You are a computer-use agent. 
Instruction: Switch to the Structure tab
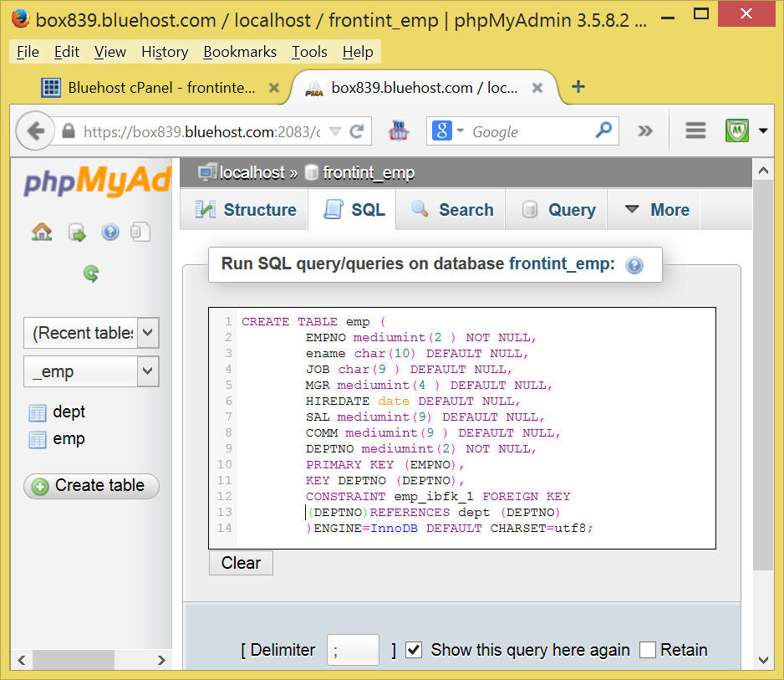(x=246, y=210)
